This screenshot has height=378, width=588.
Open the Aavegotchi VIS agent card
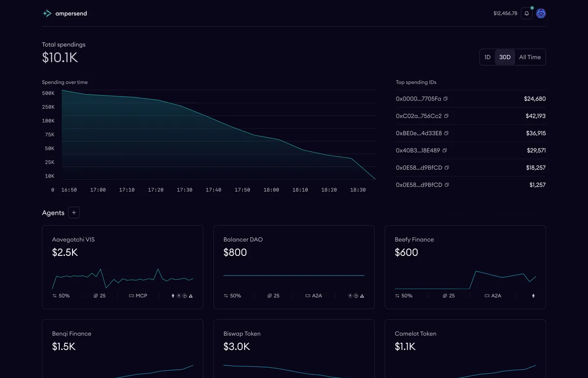point(122,267)
